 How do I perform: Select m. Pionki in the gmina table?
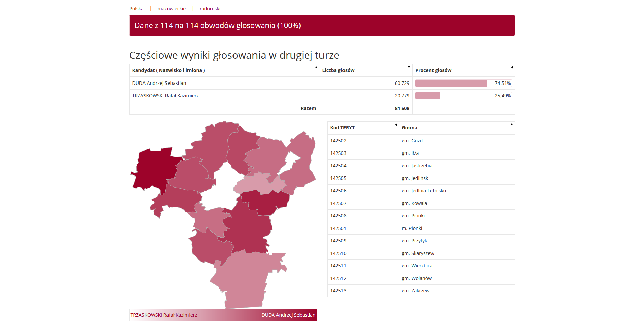(412, 228)
